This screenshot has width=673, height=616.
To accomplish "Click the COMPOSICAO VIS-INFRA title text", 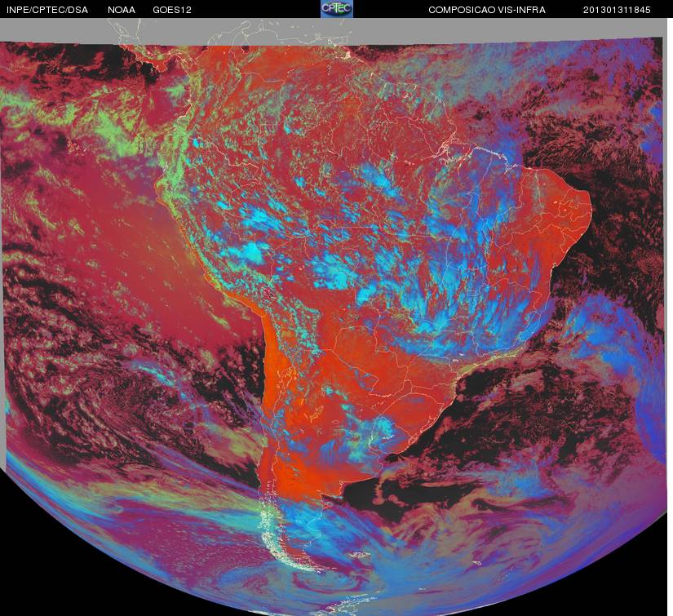I will pyautogui.click(x=487, y=10).
